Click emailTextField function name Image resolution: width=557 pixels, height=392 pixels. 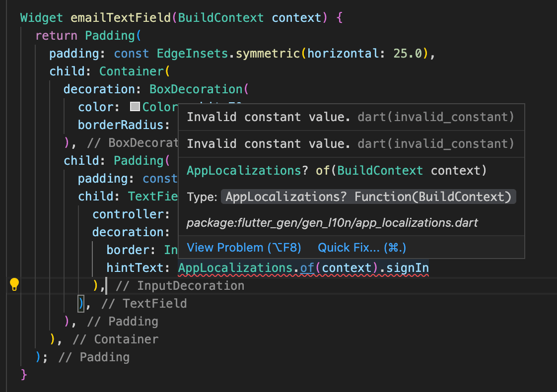tap(121, 18)
